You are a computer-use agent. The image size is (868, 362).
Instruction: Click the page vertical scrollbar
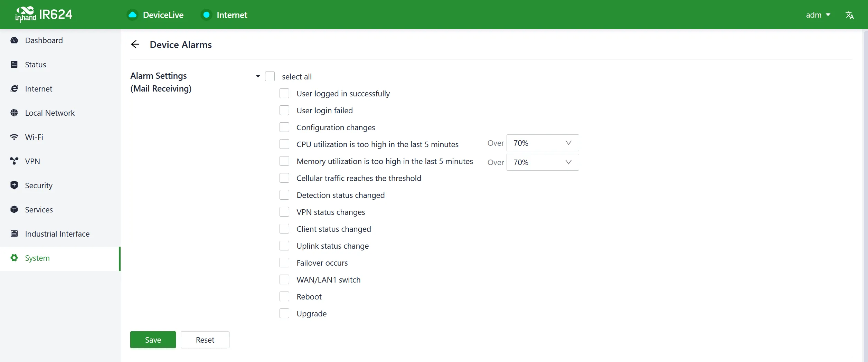pyautogui.click(x=865, y=196)
